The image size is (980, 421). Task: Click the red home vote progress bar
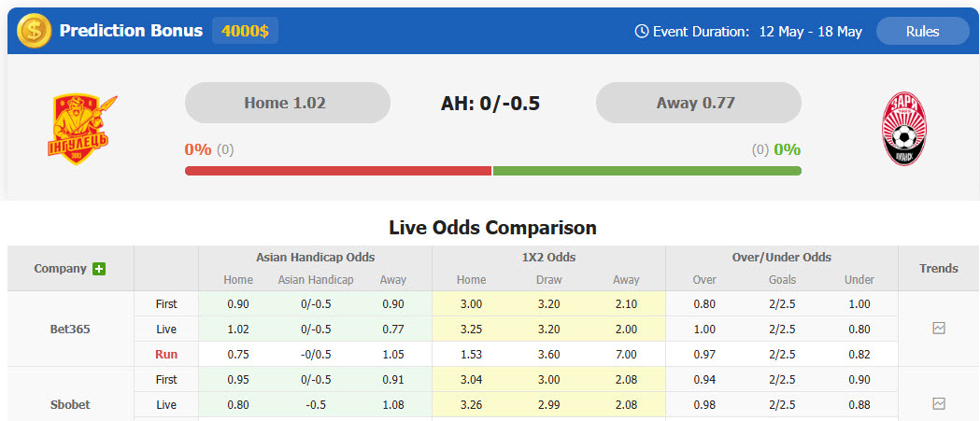click(x=338, y=171)
